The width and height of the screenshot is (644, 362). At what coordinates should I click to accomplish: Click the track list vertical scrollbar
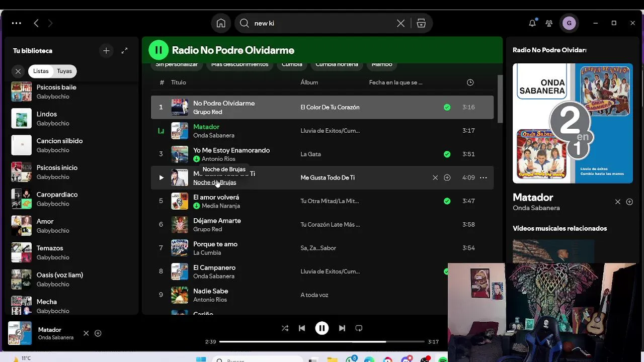click(500, 99)
